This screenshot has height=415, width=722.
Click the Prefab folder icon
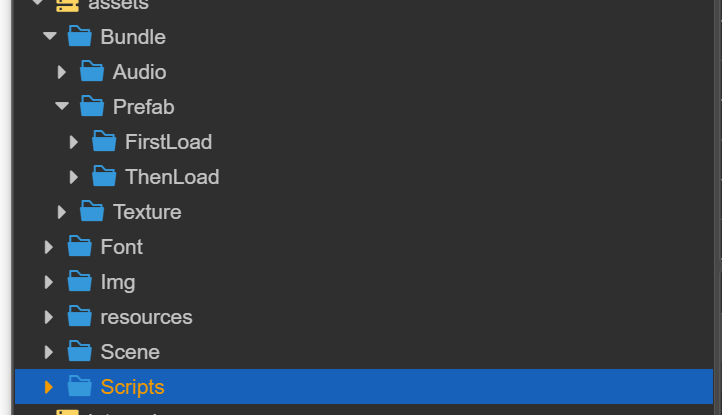click(92, 107)
